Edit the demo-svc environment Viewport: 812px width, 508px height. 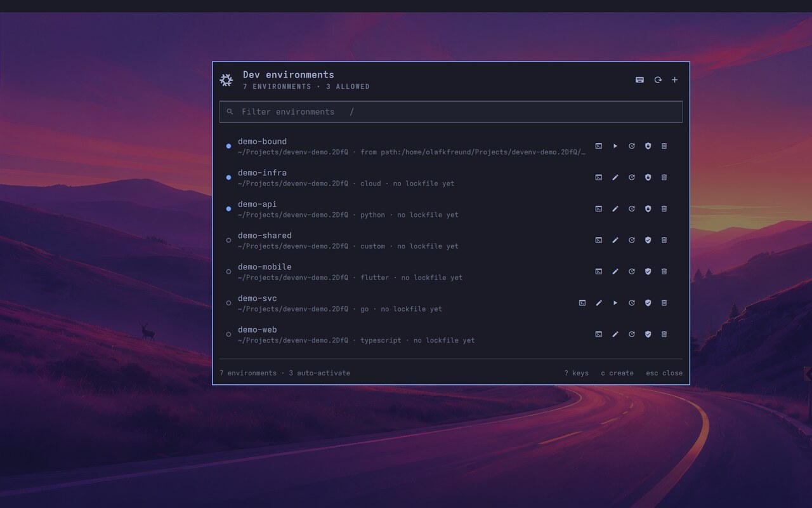598,303
